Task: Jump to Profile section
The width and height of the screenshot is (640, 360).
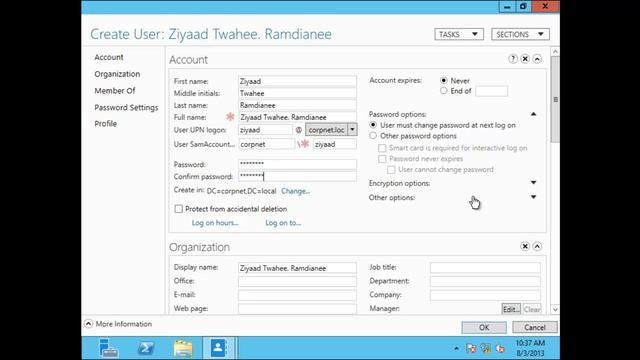Action: pyautogui.click(x=105, y=124)
